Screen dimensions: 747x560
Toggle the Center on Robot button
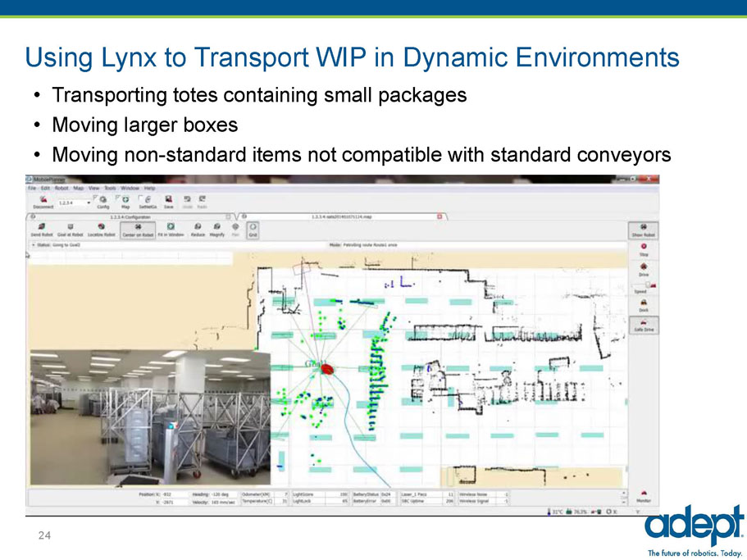[139, 228]
